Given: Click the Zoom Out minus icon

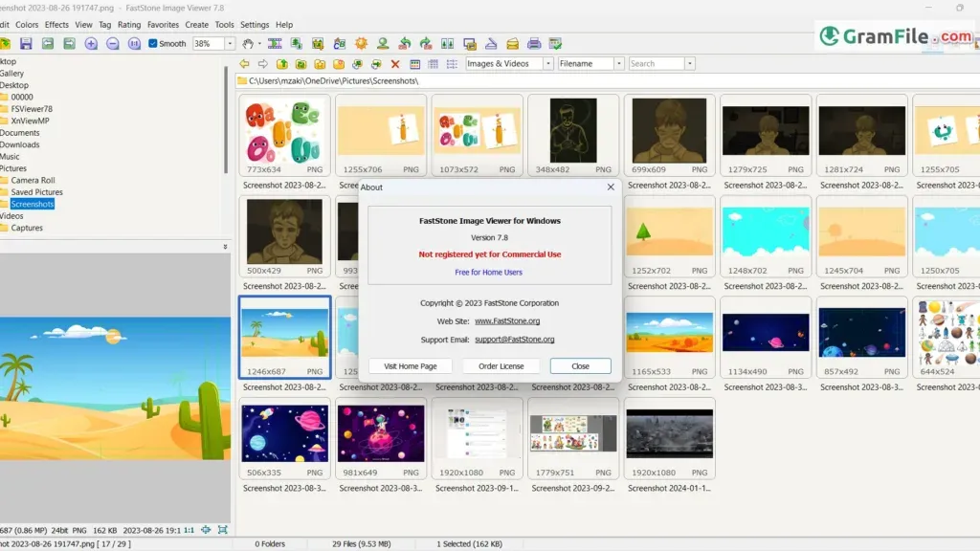Looking at the screenshot, I should click(x=113, y=44).
